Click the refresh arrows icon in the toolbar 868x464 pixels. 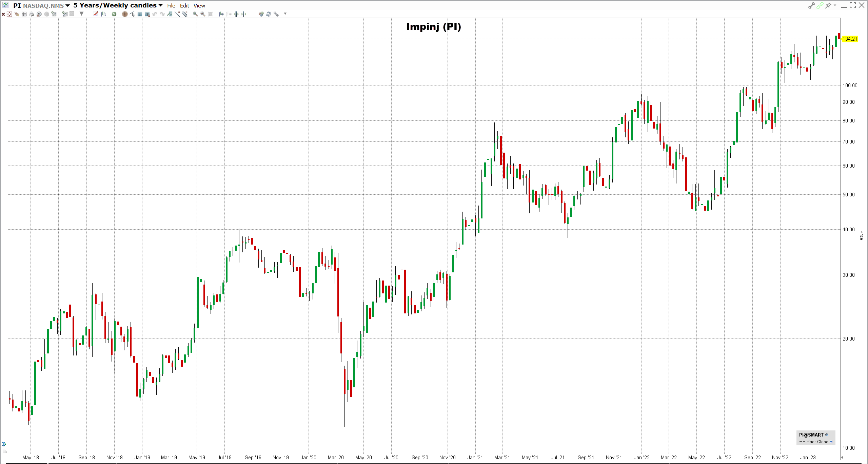point(269,14)
